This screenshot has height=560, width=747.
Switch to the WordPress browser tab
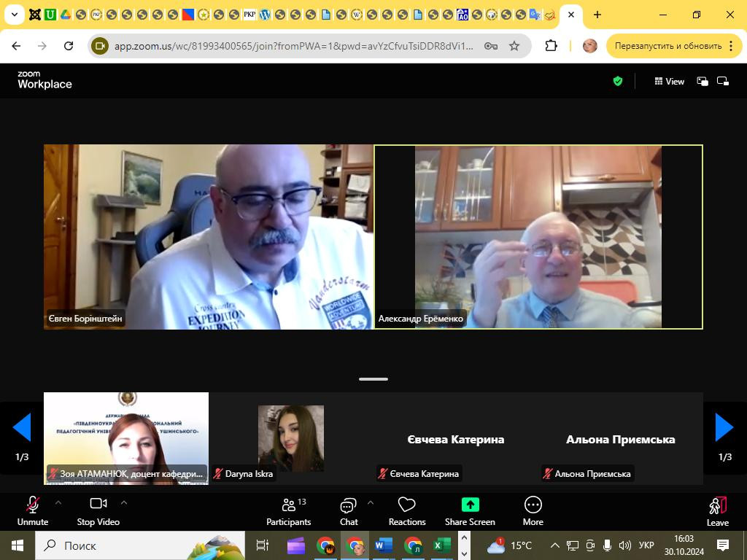[x=265, y=15]
